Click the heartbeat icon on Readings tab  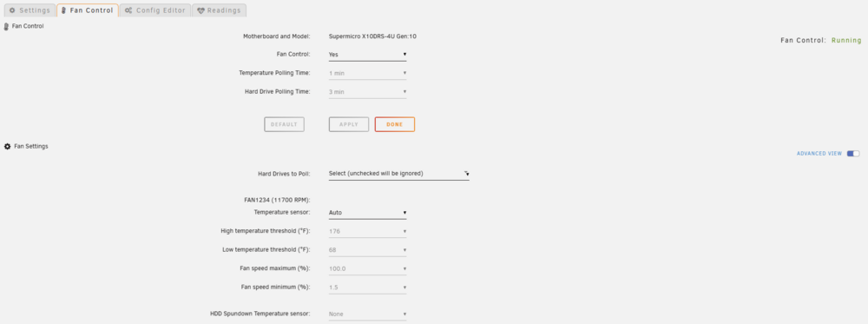coord(201,10)
